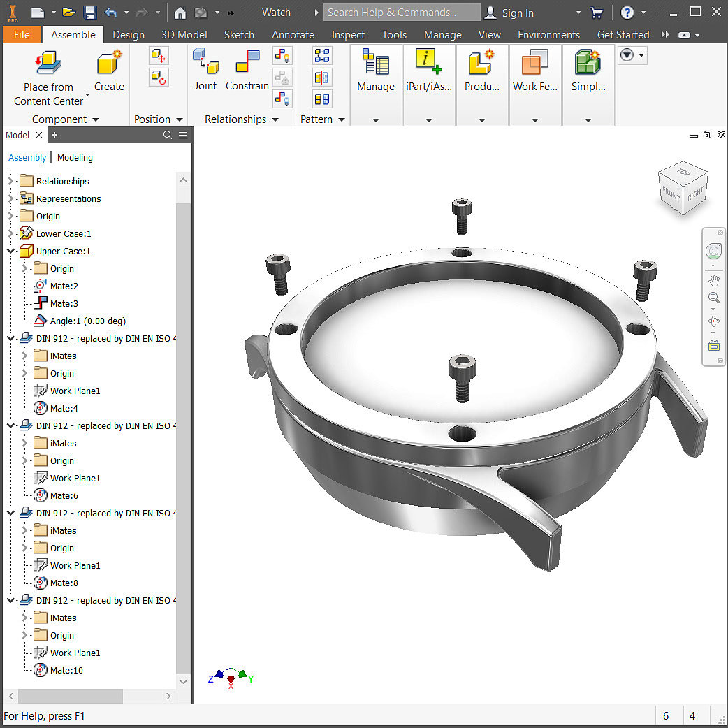This screenshot has width=728, height=728.
Task: Expand the Relationships folder in browser
Action: click(10, 181)
